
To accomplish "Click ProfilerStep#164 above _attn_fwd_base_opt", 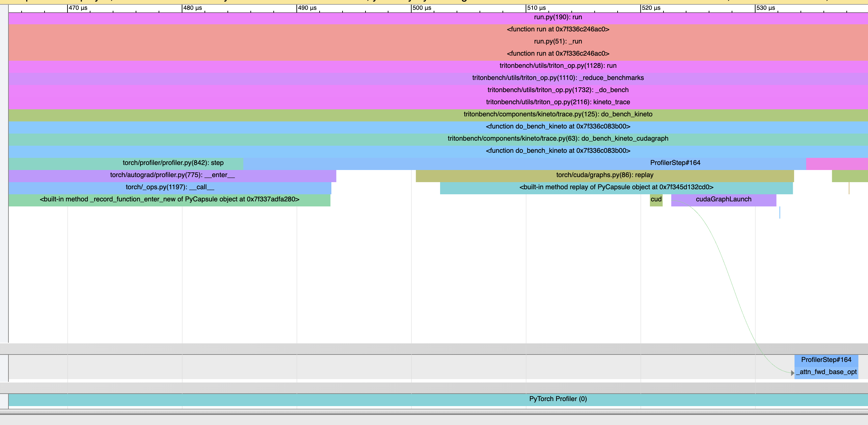I will (x=826, y=360).
